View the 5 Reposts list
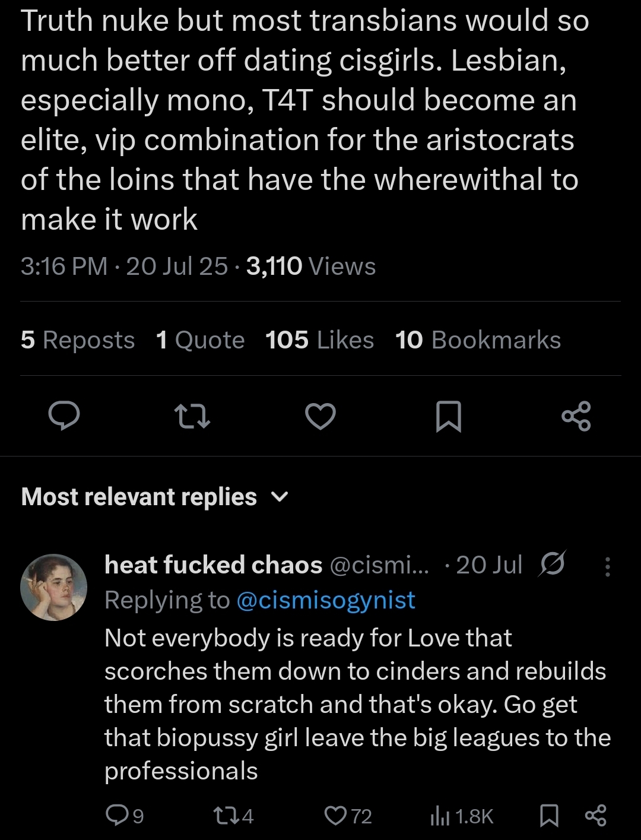Screen dimensions: 641x840 tap(78, 340)
